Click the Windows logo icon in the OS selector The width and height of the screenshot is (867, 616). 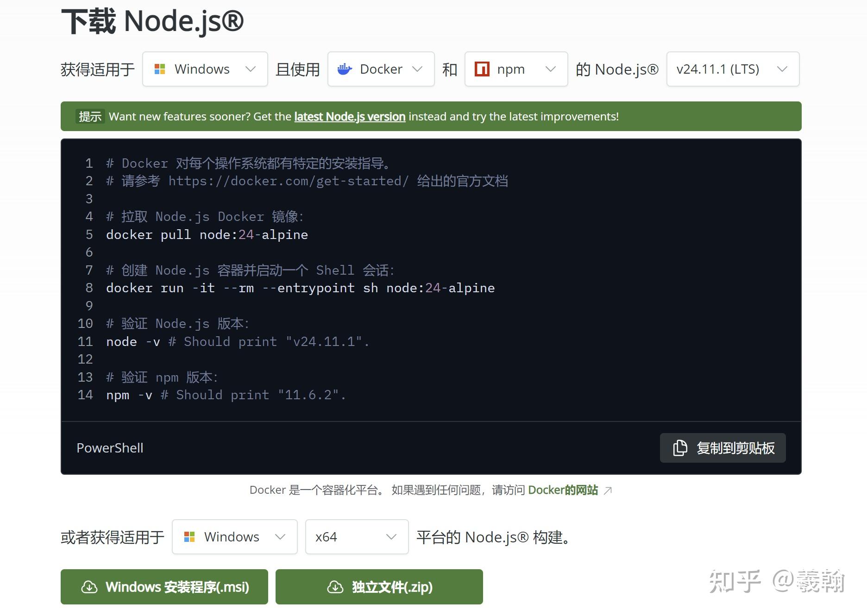pyautogui.click(x=161, y=69)
